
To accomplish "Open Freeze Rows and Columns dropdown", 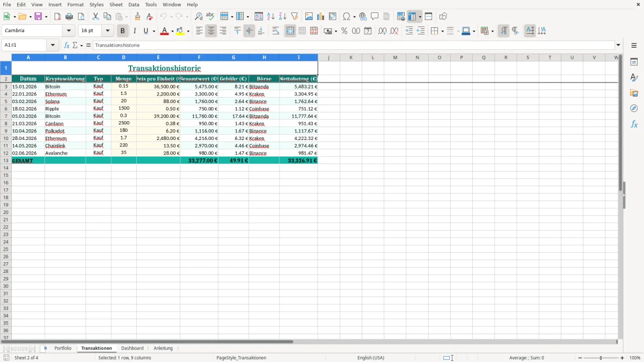I will (x=420, y=17).
